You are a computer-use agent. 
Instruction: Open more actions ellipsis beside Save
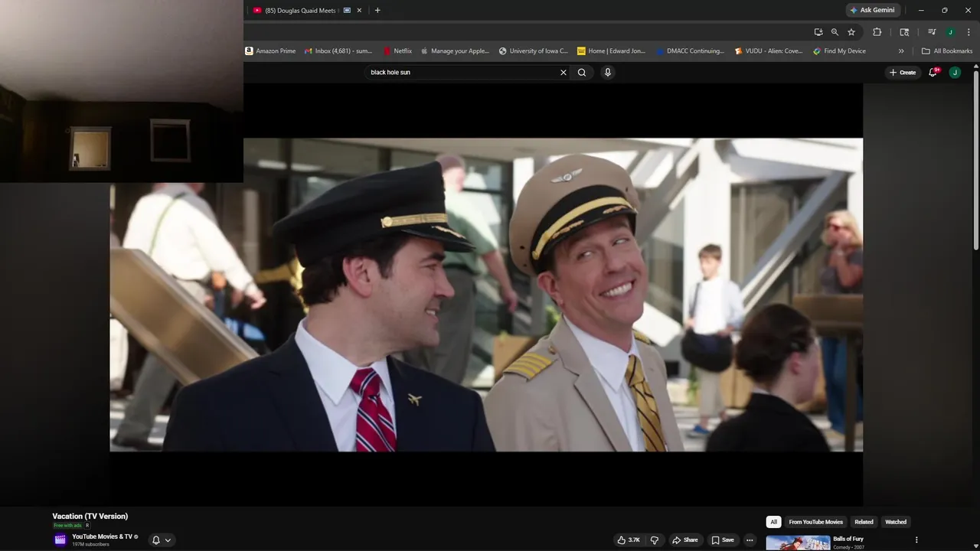pos(750,540)
